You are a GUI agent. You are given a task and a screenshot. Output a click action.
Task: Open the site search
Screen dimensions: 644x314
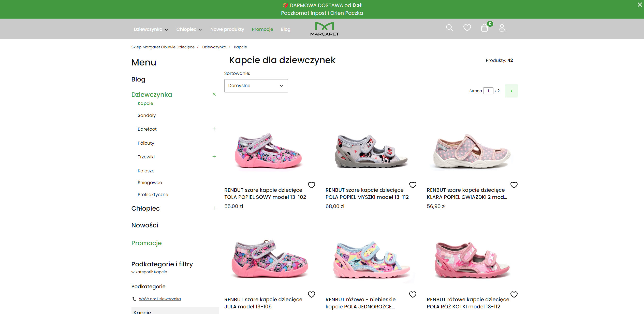point(449,28)
